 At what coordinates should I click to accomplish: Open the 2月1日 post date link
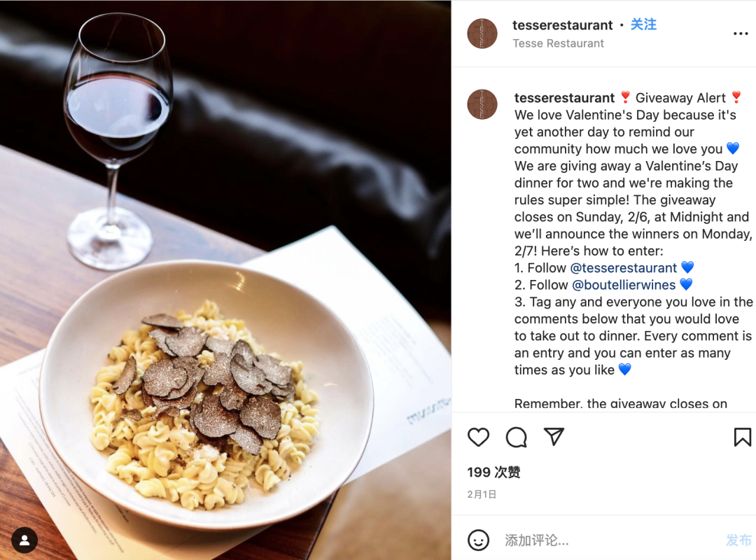(481, 494)
